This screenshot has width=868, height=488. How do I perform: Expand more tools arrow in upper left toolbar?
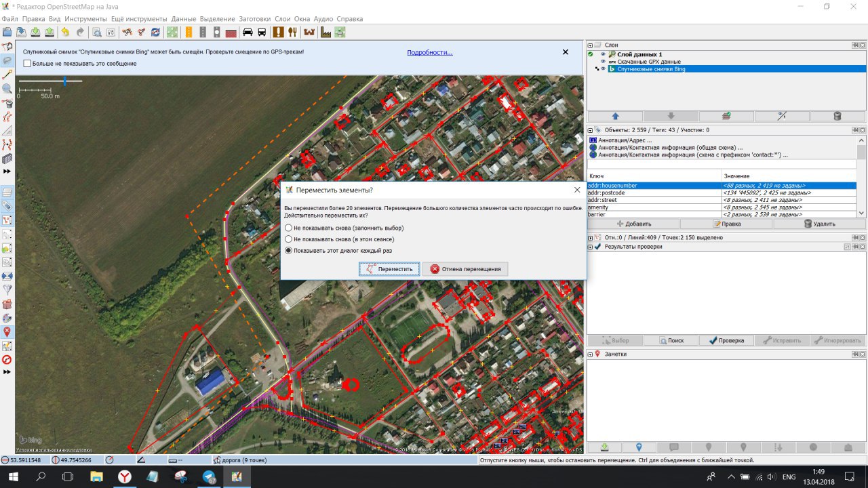(7, 171)
